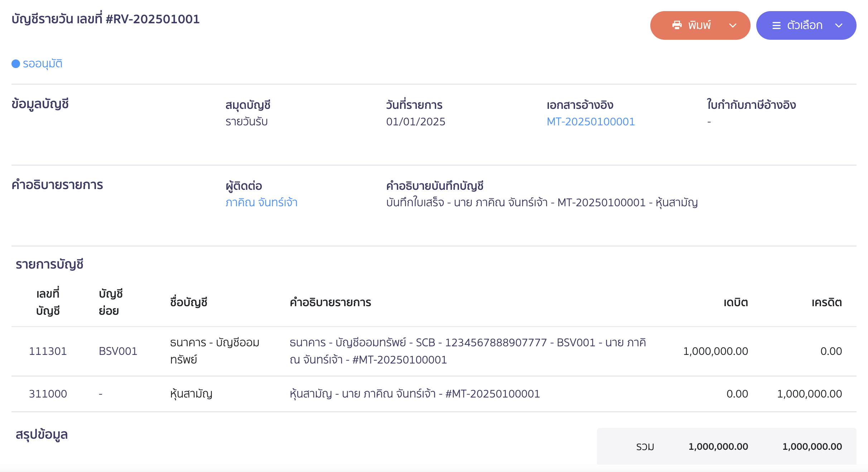Click the ผู้ติดต่อ field label
The width and height of the screenshot is (868, 472).
243,186
